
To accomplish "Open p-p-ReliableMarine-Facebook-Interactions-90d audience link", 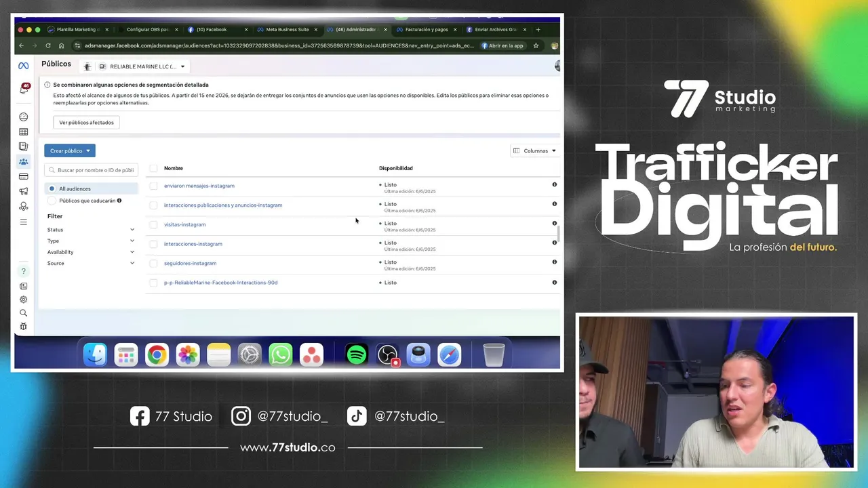I will (220, 283).
